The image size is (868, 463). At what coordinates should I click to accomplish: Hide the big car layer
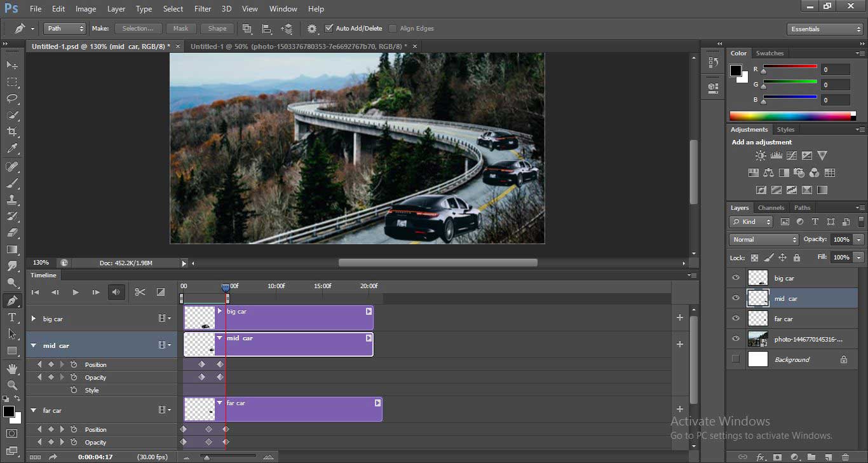(x=736, y=278)
